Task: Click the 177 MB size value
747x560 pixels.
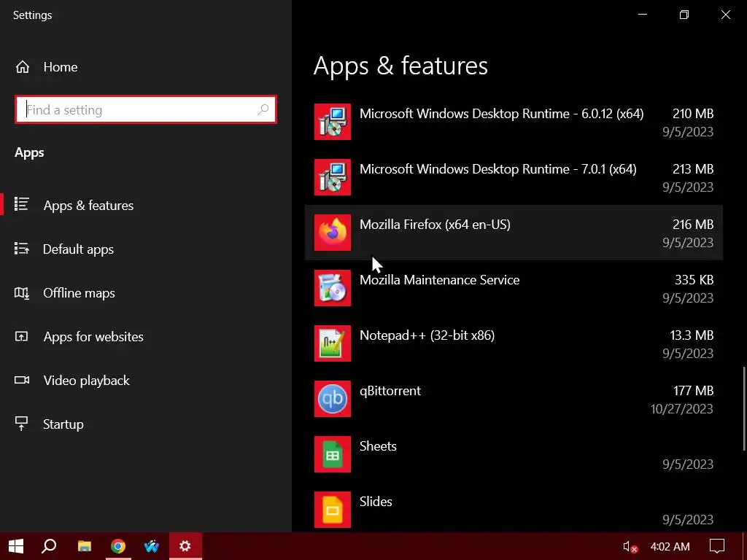Action: [693, 391]
